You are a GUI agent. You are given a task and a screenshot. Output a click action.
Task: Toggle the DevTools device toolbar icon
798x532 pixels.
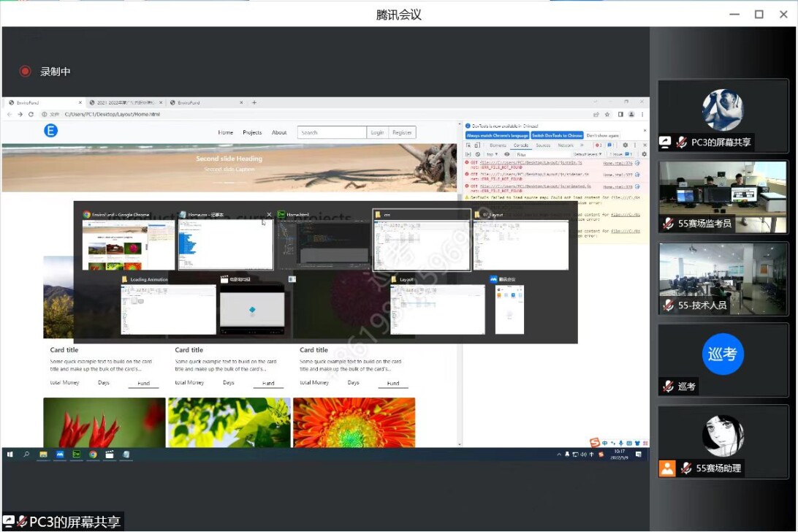point(477,145)
